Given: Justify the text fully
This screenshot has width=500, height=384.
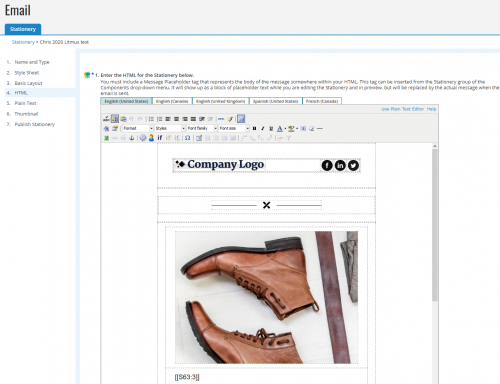Looking at the screenshot, I should click(193, 119).
